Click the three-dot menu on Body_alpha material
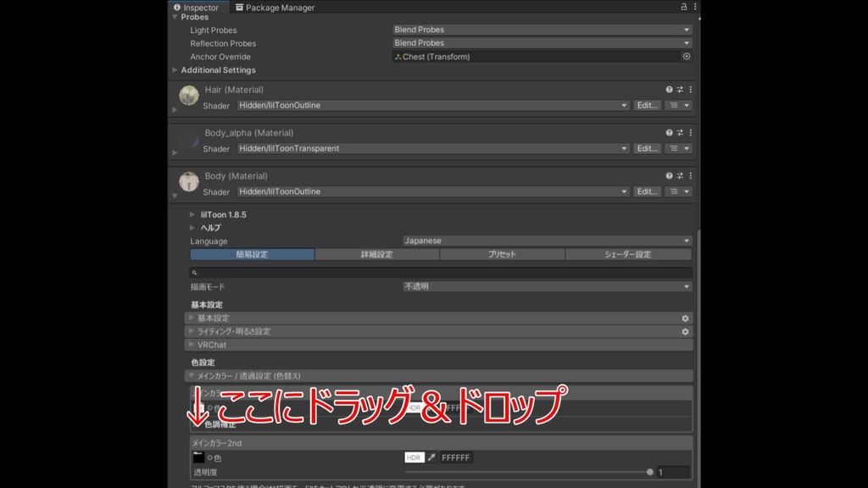The height and width of the screenshot is (488, 868). pos(689,132)
